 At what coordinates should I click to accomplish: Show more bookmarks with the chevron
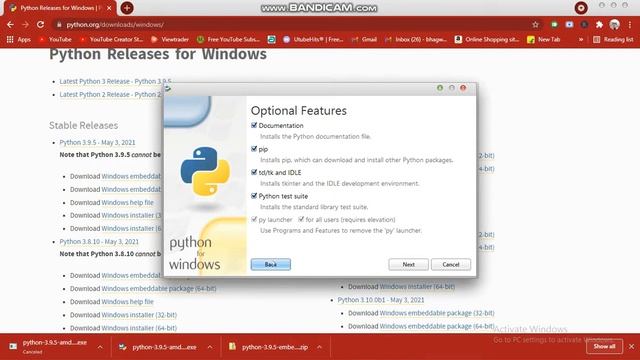click(x=581, y=40)
